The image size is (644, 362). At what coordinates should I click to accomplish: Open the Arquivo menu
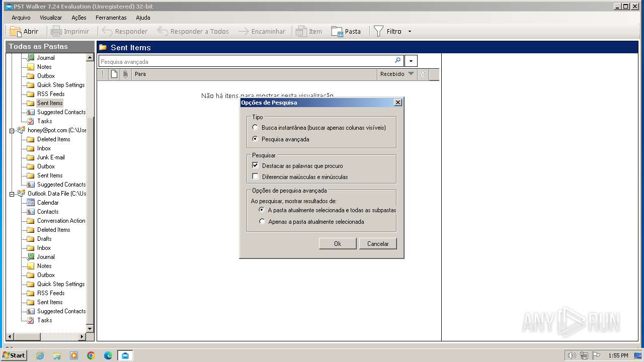coord(21,18)
